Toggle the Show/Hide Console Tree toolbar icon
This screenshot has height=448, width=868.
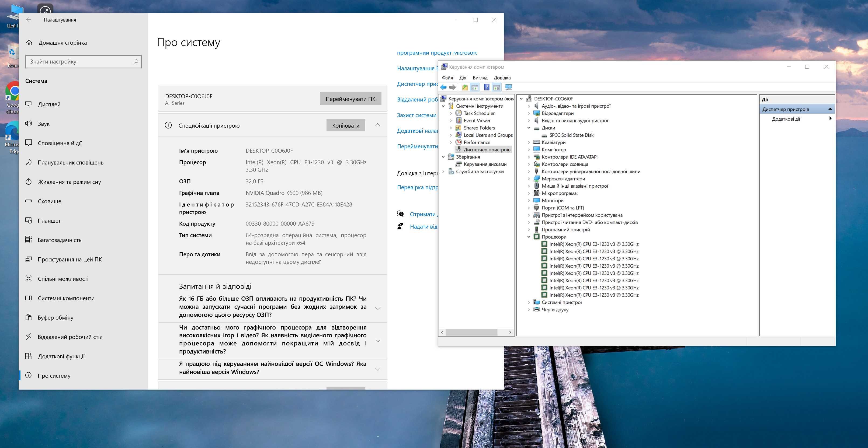coord(475,87)
